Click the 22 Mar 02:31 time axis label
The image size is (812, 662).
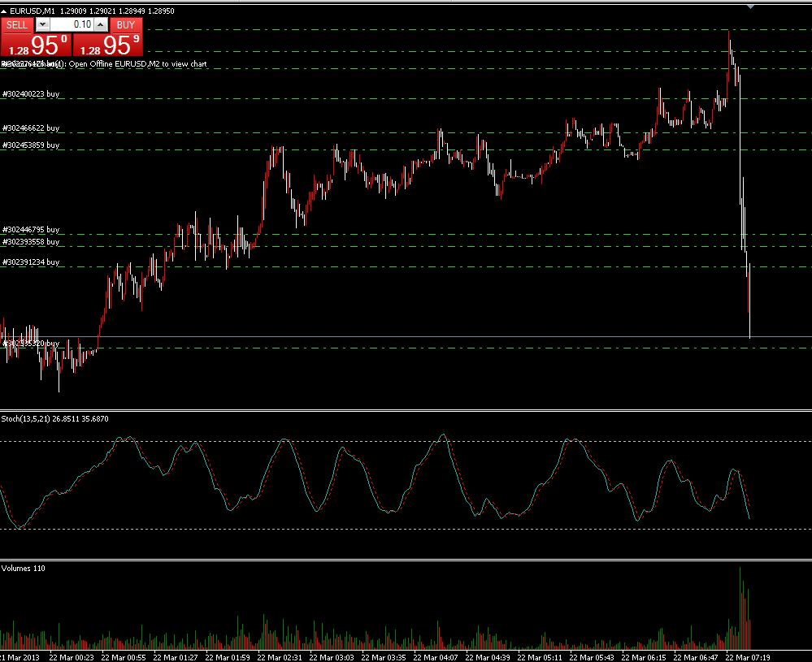point(280,657)
